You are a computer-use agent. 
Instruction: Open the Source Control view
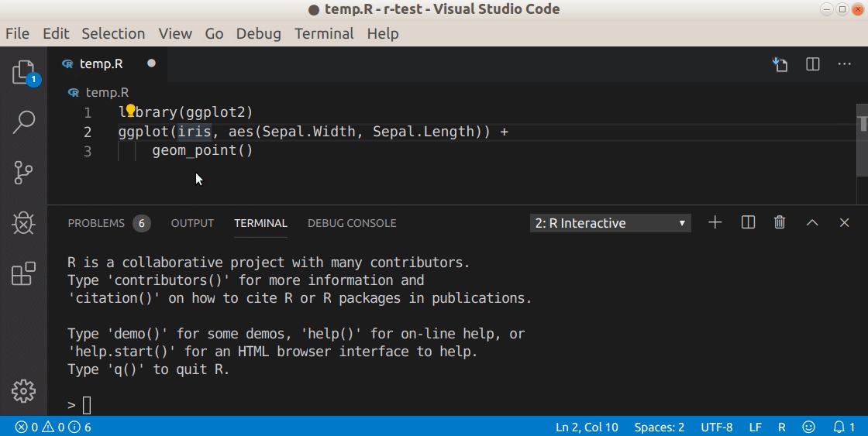(x=23, y=173)
